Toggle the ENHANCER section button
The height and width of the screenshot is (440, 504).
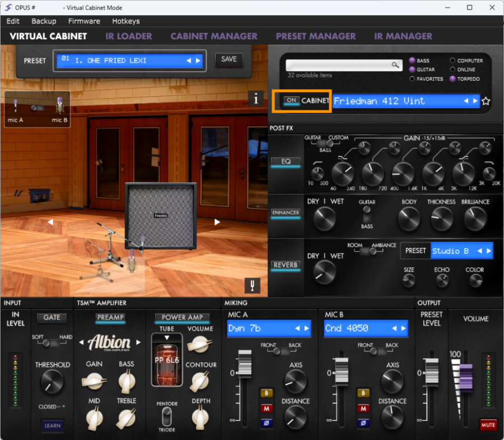tap(286, 212)
